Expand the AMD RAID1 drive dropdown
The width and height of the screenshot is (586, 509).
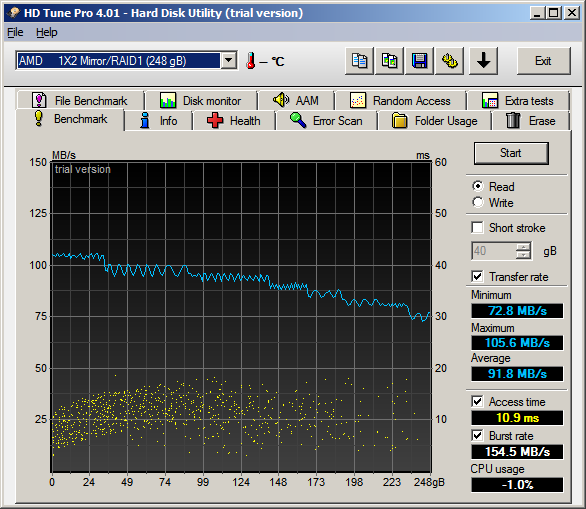coord(228,61)
